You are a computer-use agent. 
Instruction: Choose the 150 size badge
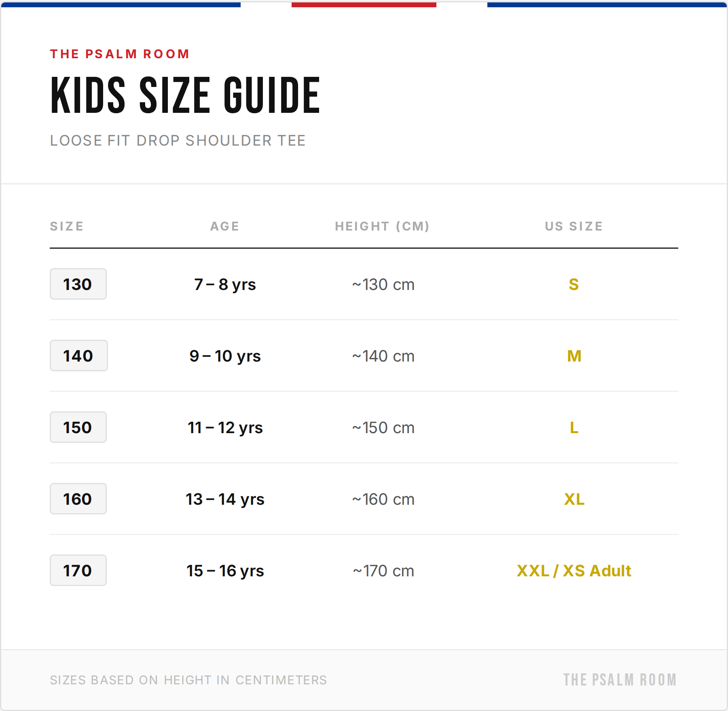pos(78,427)
